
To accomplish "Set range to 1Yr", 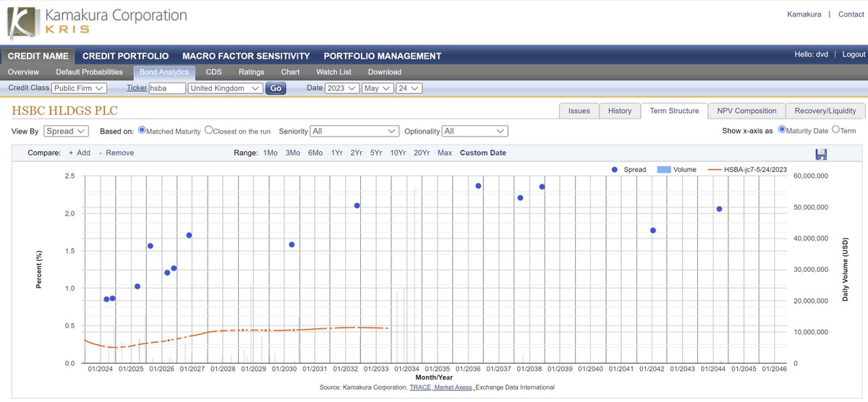I will [x=337, y=153].
